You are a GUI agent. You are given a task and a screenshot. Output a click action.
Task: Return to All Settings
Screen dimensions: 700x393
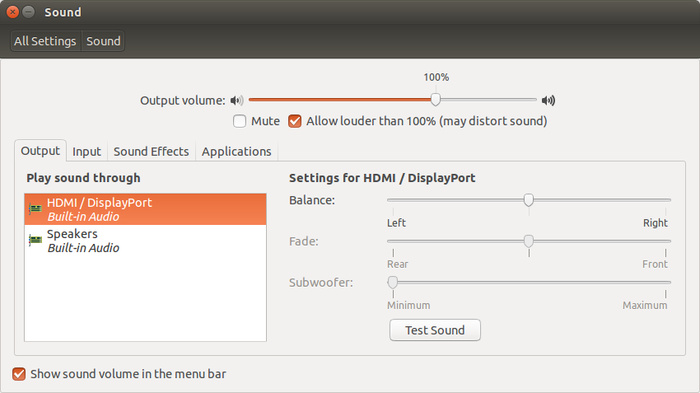[45, 41]
